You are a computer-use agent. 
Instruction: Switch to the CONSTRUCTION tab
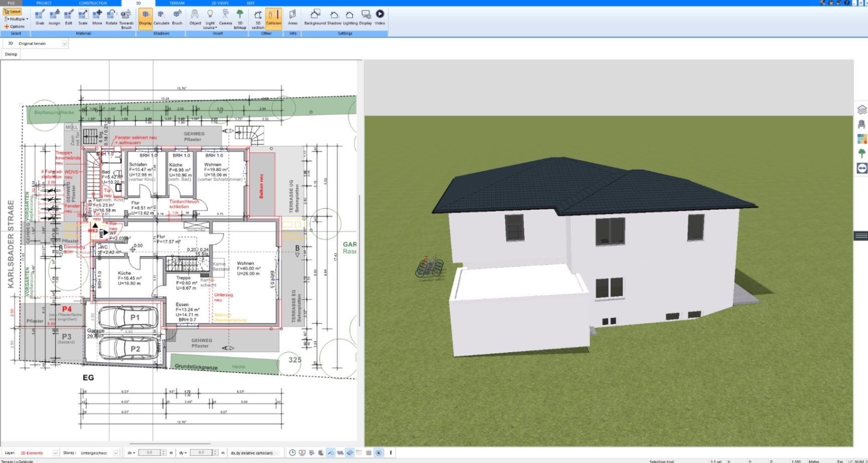pos(93,3)
